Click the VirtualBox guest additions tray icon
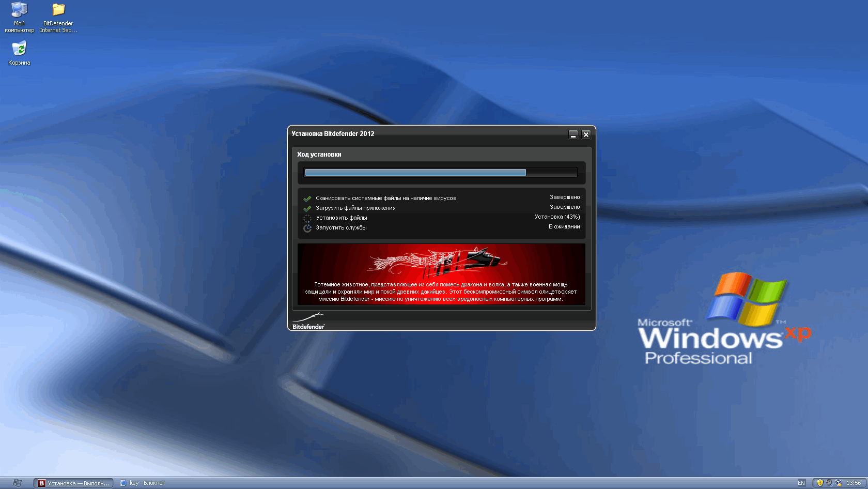The width and height of the screenshot is (868, 489). (838, 483)
